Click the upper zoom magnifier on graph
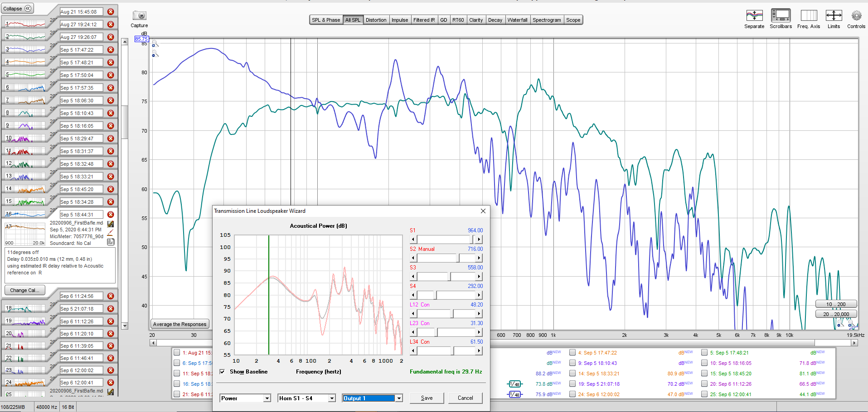868x412 pixels. [x=155, y=44]
